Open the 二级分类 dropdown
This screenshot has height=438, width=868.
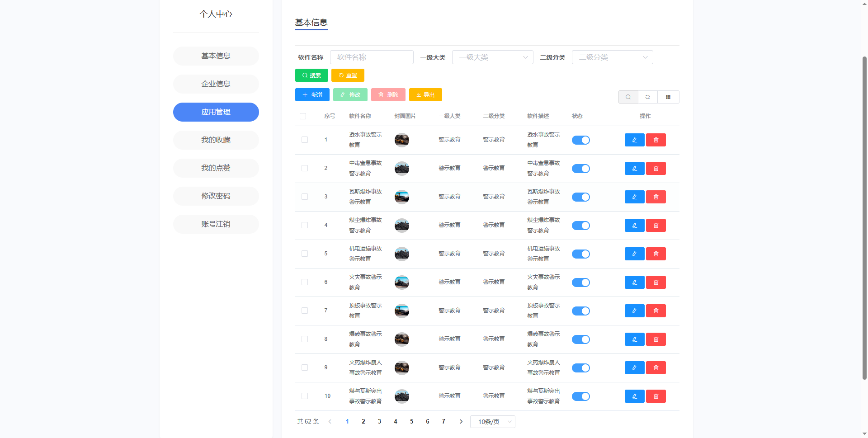pyautogui.click(x=613, y=57)
